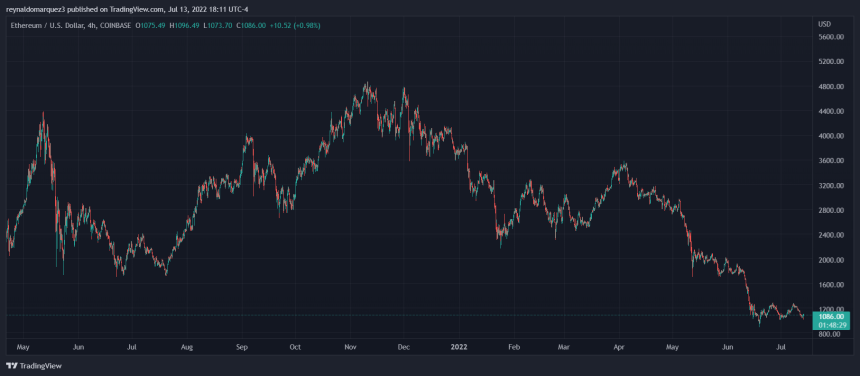Screen dimensions: 860x376
Task: Click the Oct label on time axis
Action: click(295, 347)
